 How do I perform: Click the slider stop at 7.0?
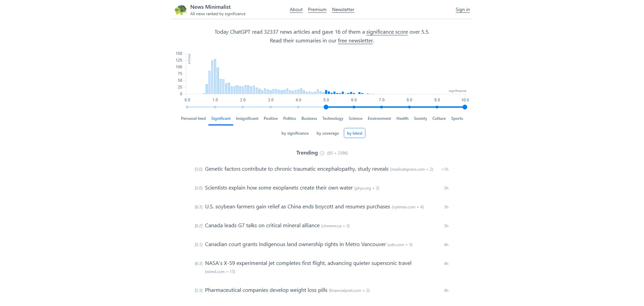coord(381,107)
